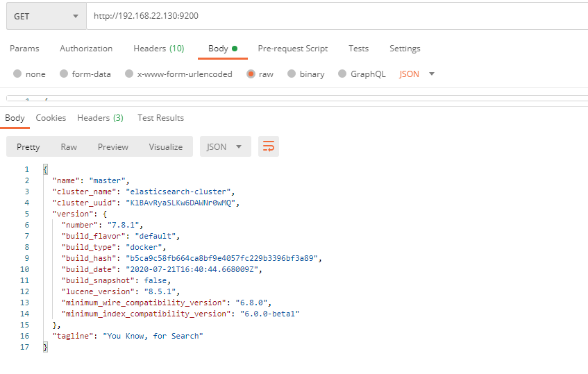588x374 pixels.
Task: Show the Test Results tab
Action: coord(160,118)
